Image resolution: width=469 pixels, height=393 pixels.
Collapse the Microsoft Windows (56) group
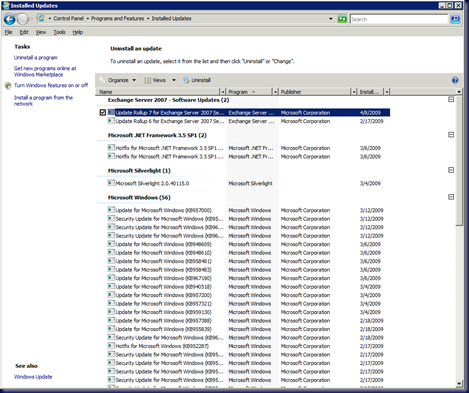click(x=451, y=197)
